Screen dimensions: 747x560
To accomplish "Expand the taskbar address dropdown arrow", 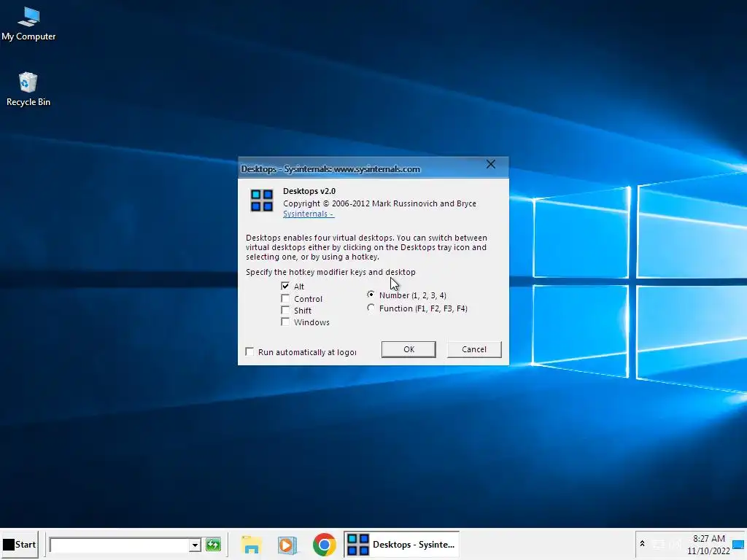I will [194, 545].
